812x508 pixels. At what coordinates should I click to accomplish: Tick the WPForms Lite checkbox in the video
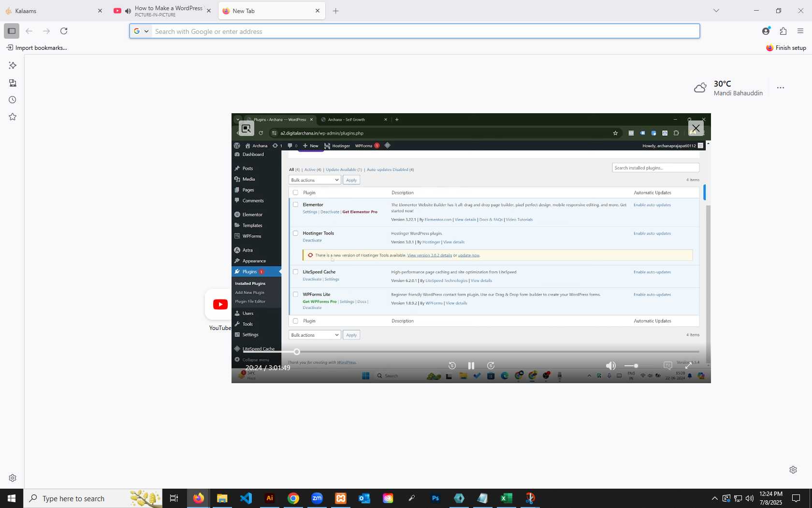click(x=295, y=294)
